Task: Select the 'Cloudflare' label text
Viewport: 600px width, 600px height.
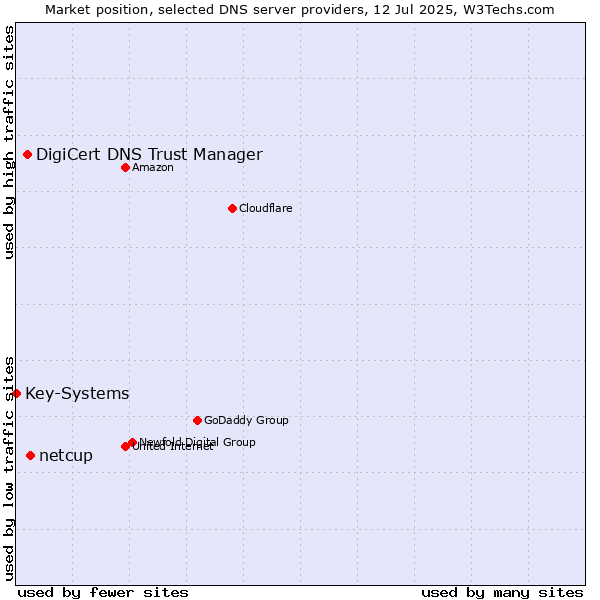Action: [x=266, y=209]
